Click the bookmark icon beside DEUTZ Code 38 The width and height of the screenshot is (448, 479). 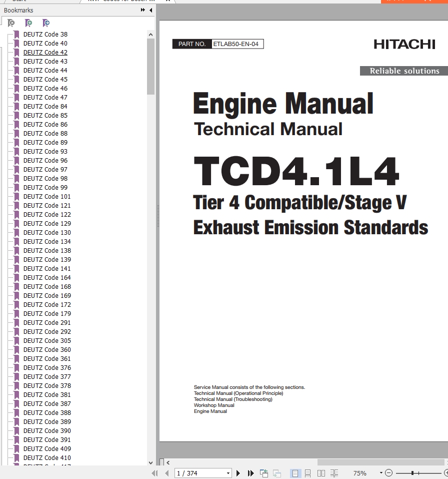coord(16,35)
